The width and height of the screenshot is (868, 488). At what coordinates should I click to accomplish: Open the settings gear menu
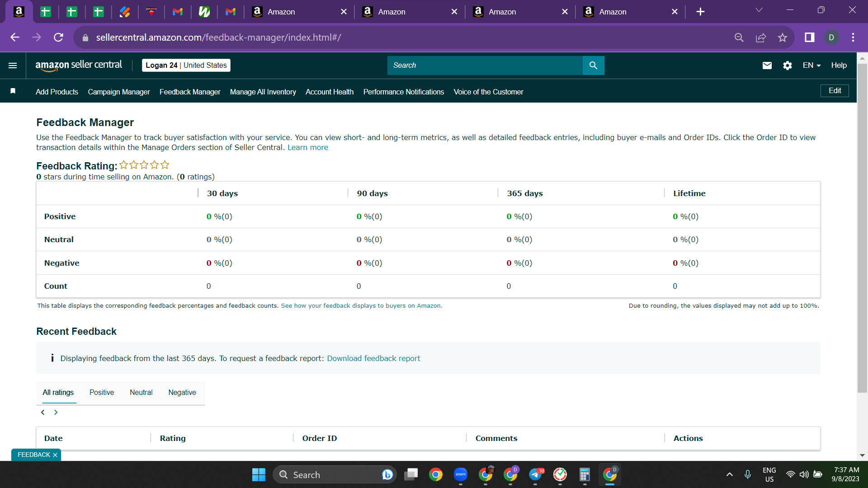(x=787, y=66)
